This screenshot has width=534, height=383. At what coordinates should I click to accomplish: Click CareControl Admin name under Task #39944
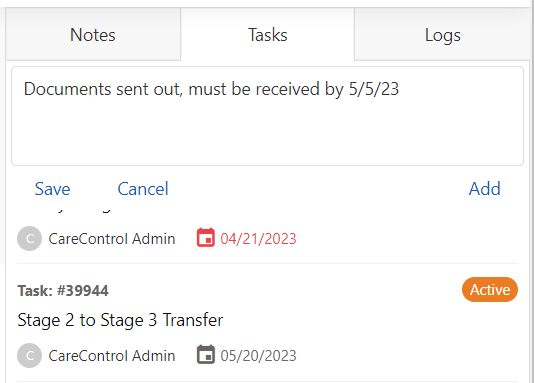[x=112, y=356]
